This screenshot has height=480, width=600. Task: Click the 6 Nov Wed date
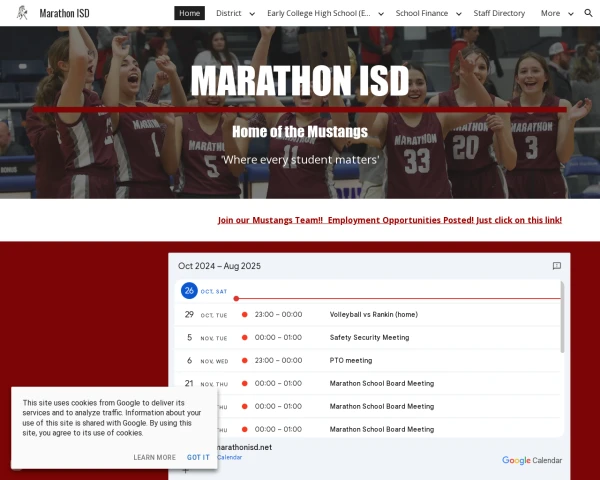pyautogui.click(x=207, y=361)
